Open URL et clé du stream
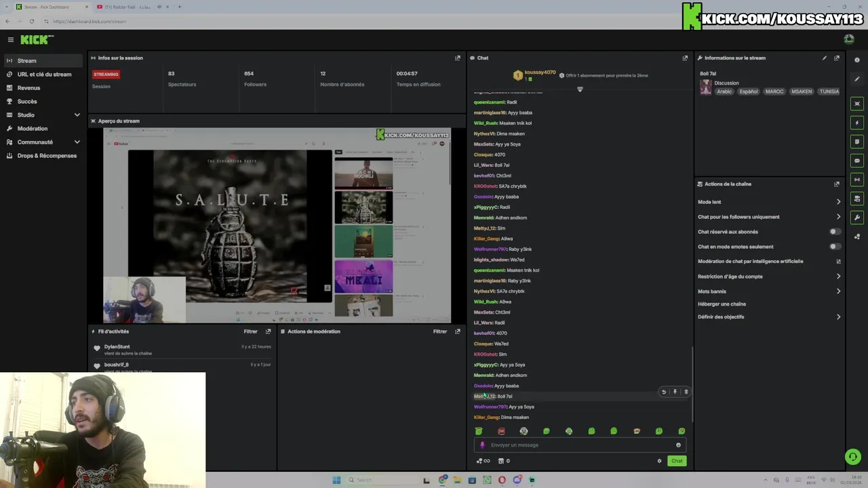This screenshot has width=868, height=488. pyautogui.click(x=43, y=74)
